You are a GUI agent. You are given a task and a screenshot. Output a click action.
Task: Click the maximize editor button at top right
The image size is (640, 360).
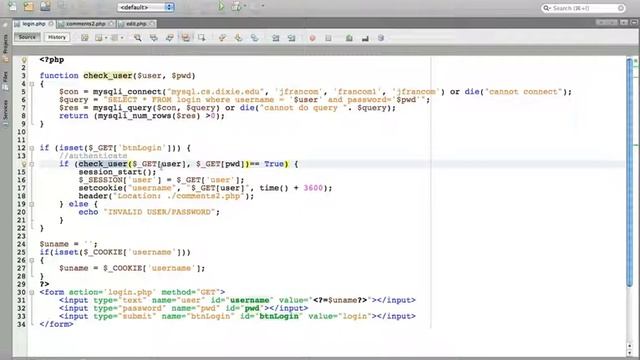tap(634, 22)
